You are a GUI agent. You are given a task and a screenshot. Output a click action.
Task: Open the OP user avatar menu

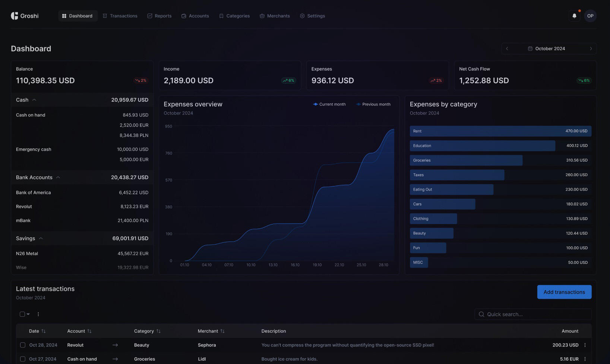pyautogui.click(x=590, y=16)
